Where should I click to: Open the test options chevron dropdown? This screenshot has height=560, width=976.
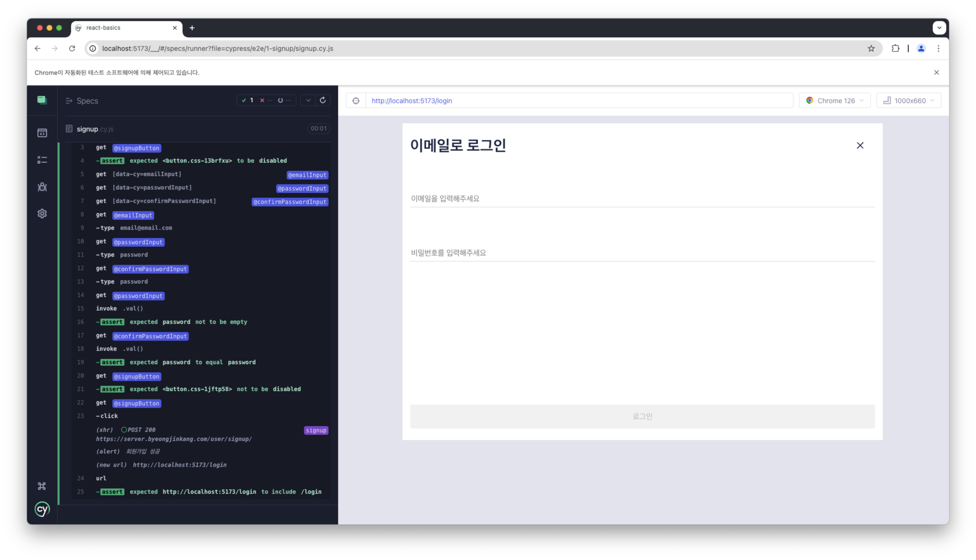coord(308,100)
